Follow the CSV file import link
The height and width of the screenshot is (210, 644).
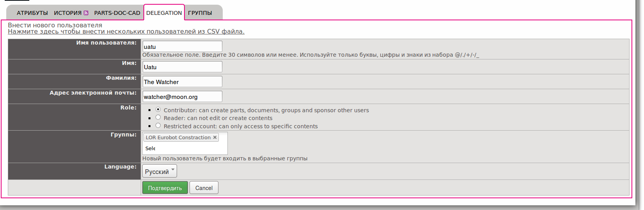pyautogui.click(x=126, y=32)
